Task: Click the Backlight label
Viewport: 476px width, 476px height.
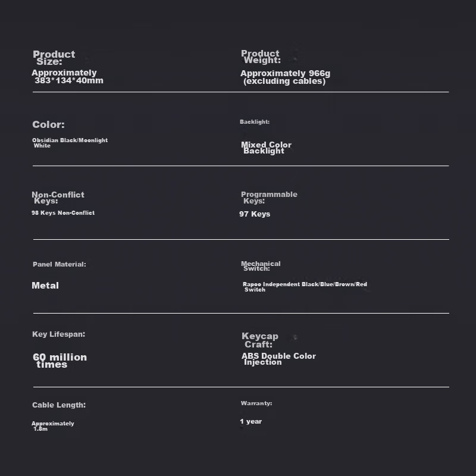Action: tap(255, 122)
